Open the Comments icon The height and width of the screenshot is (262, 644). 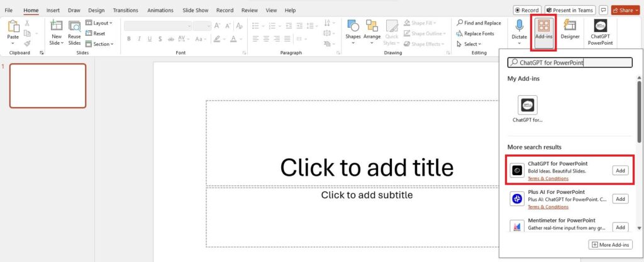pos(603,10)
